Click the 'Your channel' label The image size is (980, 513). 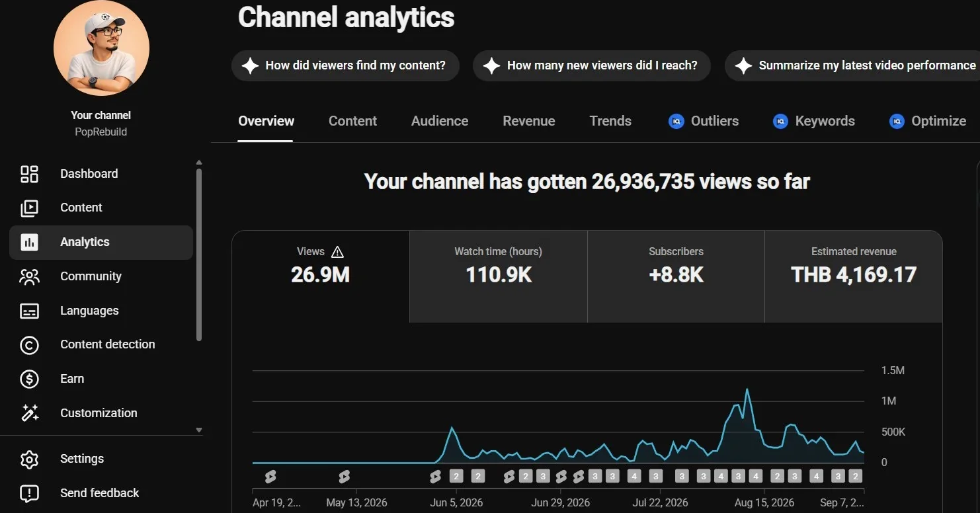click(x=101, y=115)
